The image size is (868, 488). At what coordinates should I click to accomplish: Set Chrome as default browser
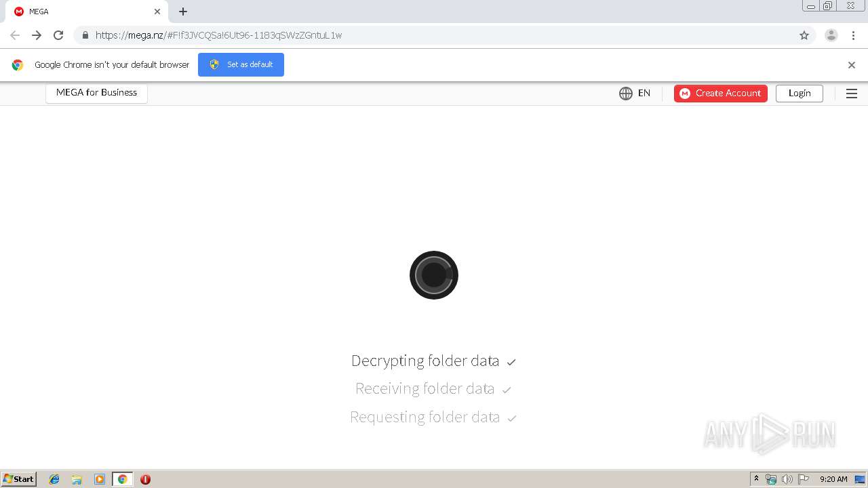(x=241, y=64)
